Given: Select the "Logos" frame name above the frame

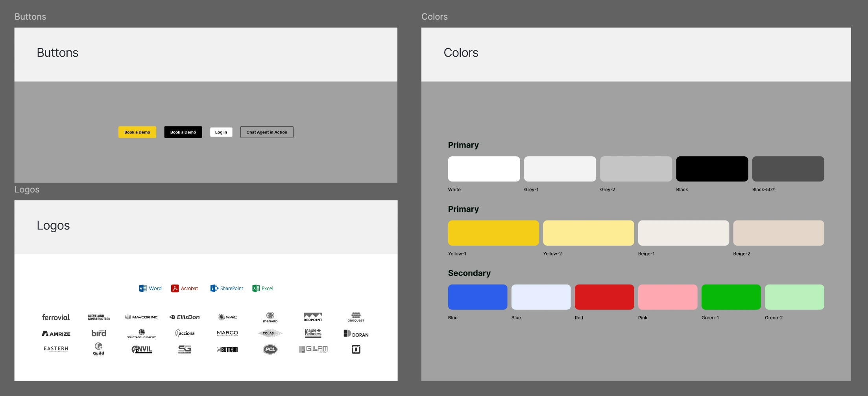Looking at the screenshot, I should [x=27, y=189].
